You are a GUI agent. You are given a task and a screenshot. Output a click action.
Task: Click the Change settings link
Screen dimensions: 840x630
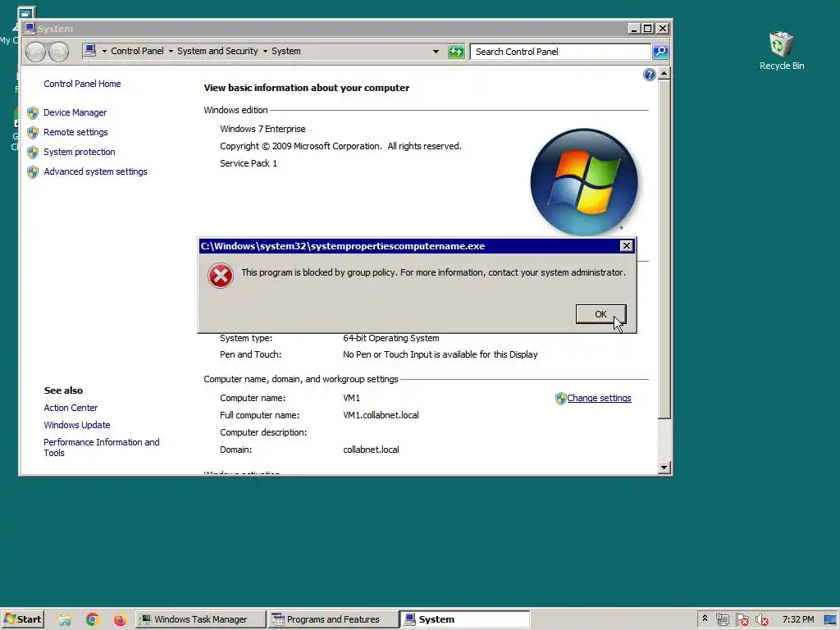tap(599, 398)
